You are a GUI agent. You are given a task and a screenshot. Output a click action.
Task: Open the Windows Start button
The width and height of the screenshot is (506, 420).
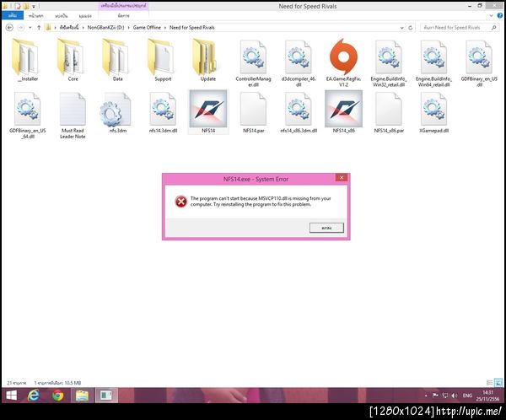[x=11, y=396]
